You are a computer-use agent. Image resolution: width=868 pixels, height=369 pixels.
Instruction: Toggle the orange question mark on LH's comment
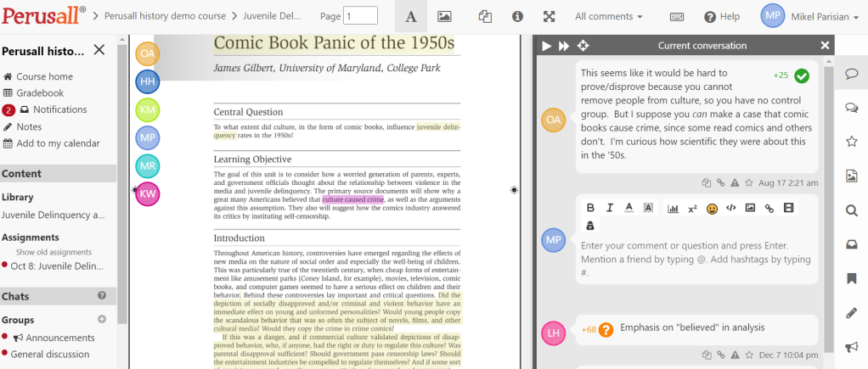click(606, 329)
